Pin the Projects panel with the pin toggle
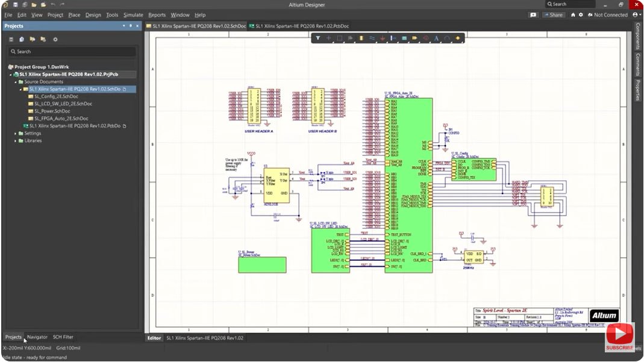This screenshot has height=362, width=644. click(131, 26)
